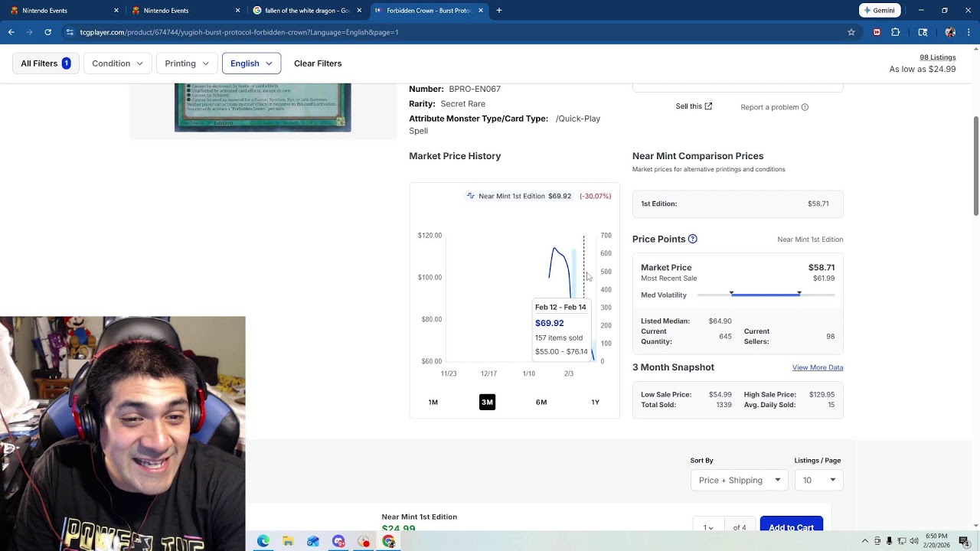Click the page vertical scrollbar
This screenshot has width=980, height=551.
[x=975, y=166]
